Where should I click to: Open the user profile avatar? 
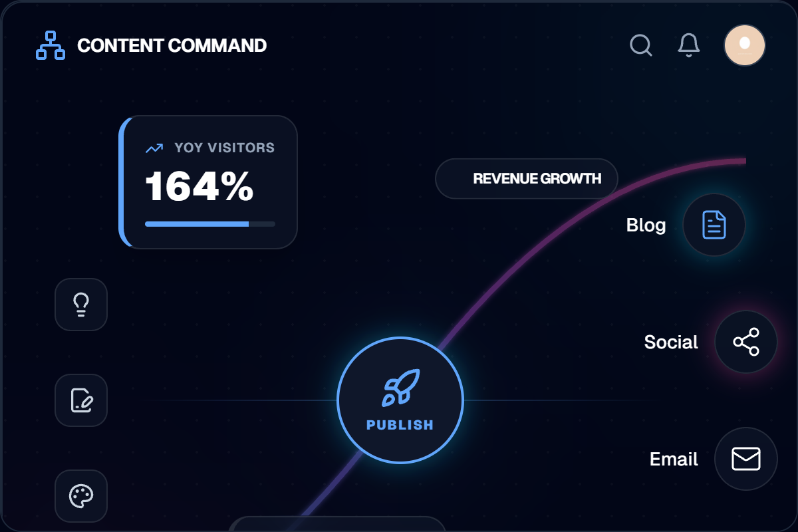tap(744, 45)
